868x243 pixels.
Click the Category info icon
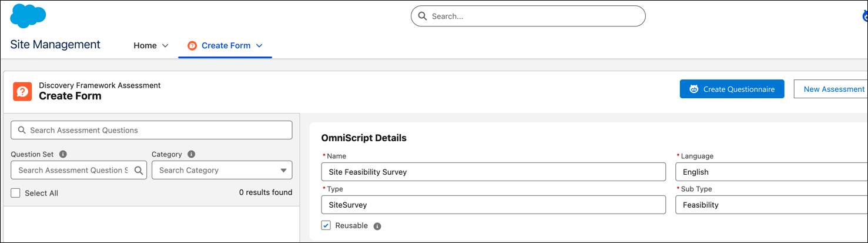(x=191, y=154)
